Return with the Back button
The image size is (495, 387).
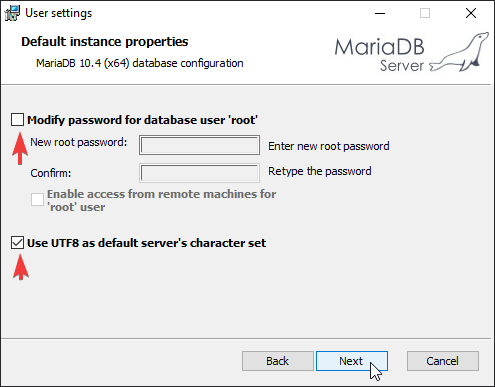[278, 361]
